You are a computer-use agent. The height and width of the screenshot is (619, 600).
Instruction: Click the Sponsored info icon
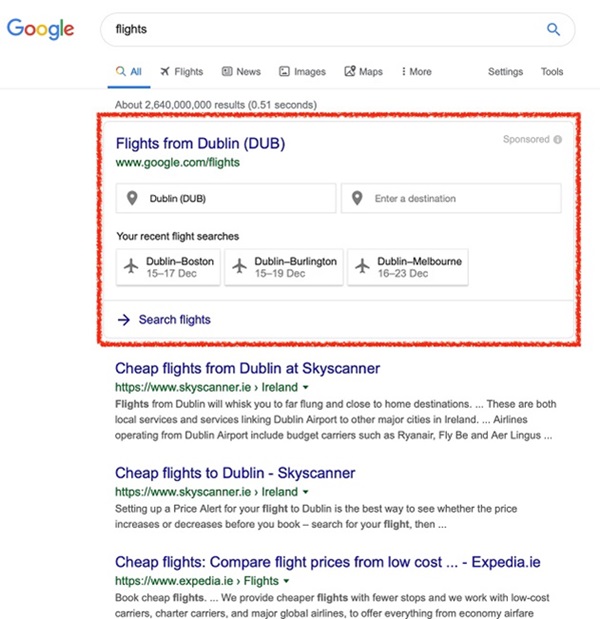click(558, 140)
